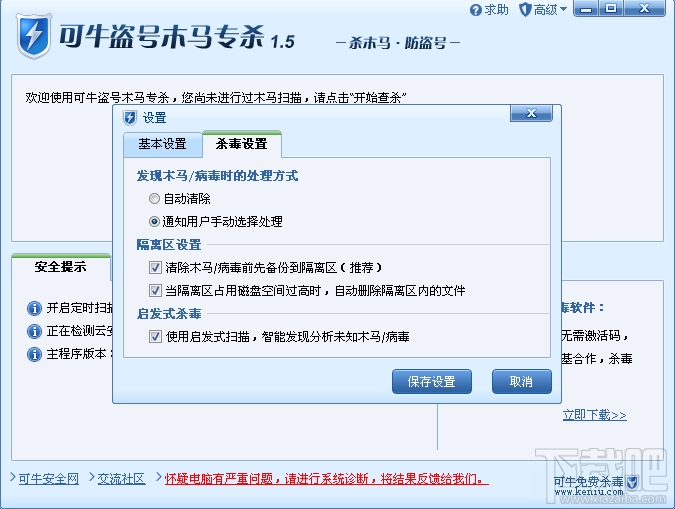Switch to 基本设置 tab

(162, 144)
